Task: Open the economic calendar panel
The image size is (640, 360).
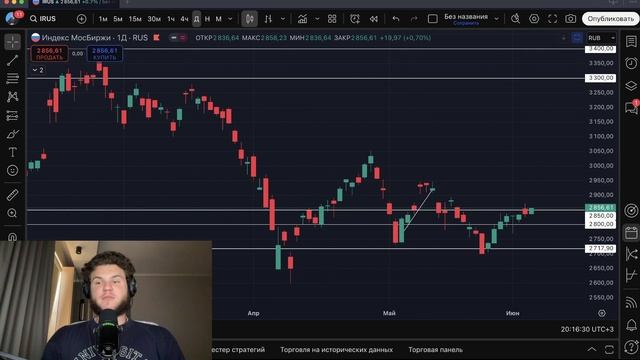Action: tap(631, 233)
